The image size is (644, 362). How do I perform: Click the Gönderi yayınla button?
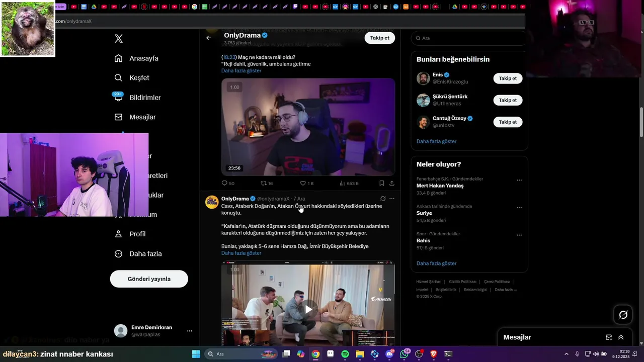click(x=149, y=279)
